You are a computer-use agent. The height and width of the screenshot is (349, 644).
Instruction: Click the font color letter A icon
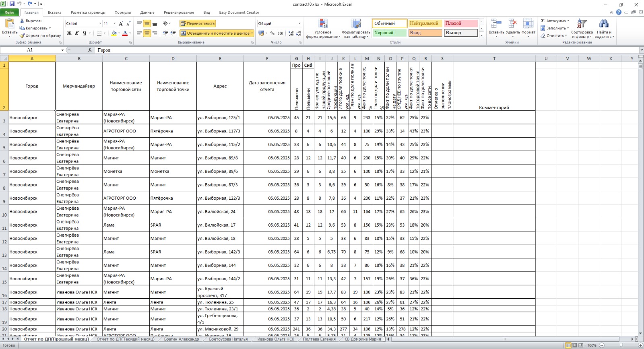(125, 33)
